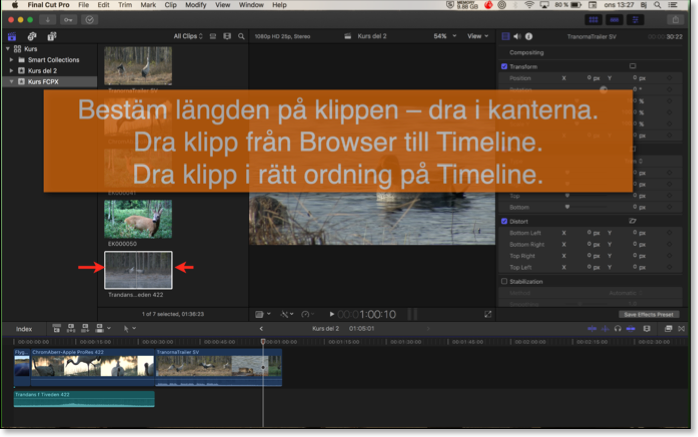Select the TranornaTrailer SV clip in timeline
Viewport: 698px width, 437px height.
tap(218, 367)
